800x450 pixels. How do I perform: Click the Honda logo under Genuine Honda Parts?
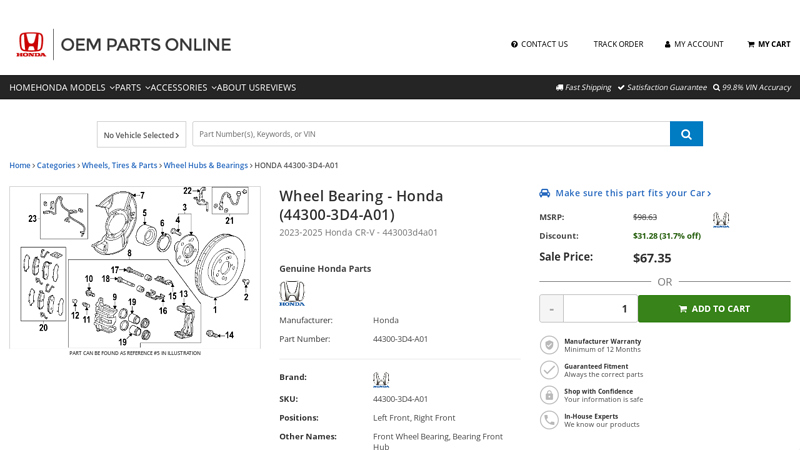pos(292,294)
